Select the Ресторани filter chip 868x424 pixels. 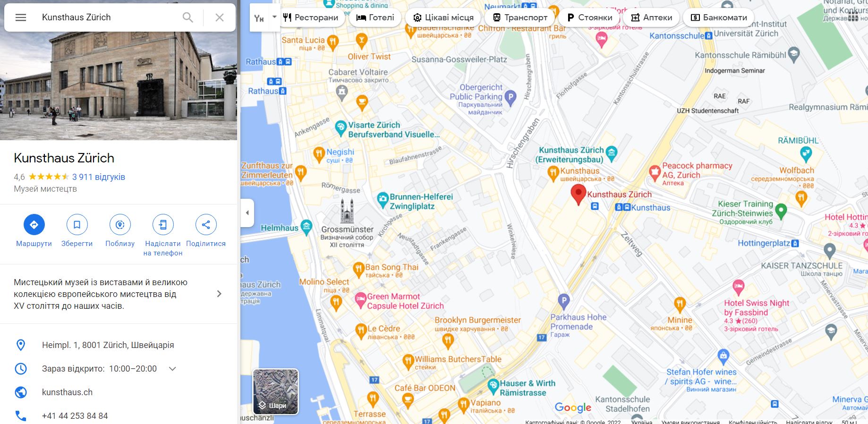click(310, 17)
